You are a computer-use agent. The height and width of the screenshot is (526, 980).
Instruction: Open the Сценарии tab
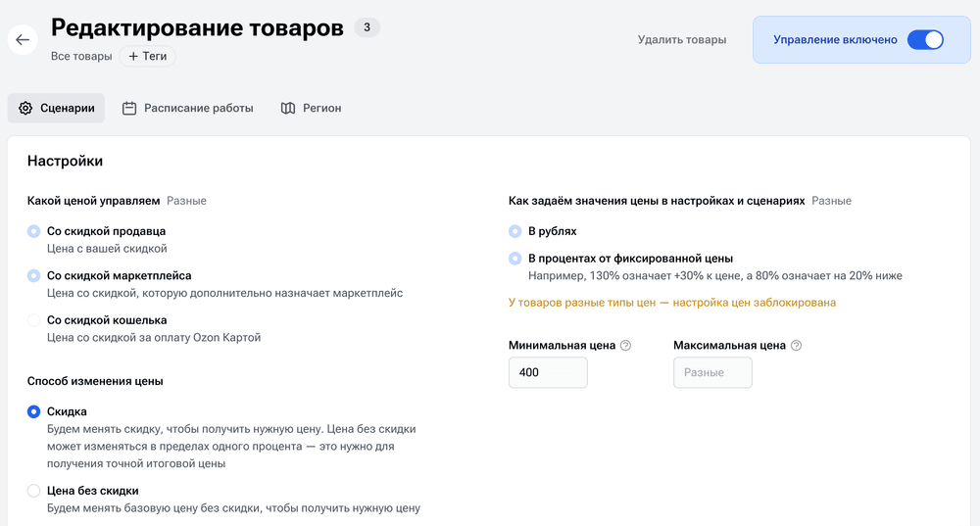(x=56, y=108)
